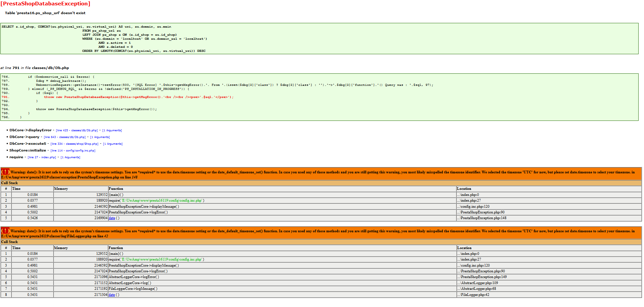Click the PrestaShopDatabaseException heading
This screenshot has height=307, width=644.
[x=45, y=4]
